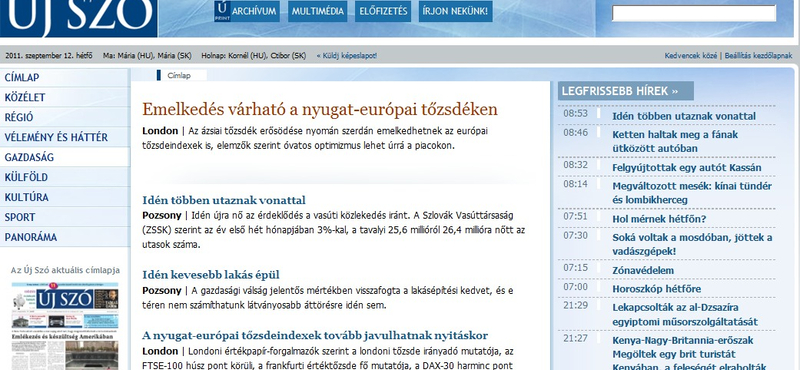Select Gazdaság in the sidebar menu

click(x=65, y=157)
